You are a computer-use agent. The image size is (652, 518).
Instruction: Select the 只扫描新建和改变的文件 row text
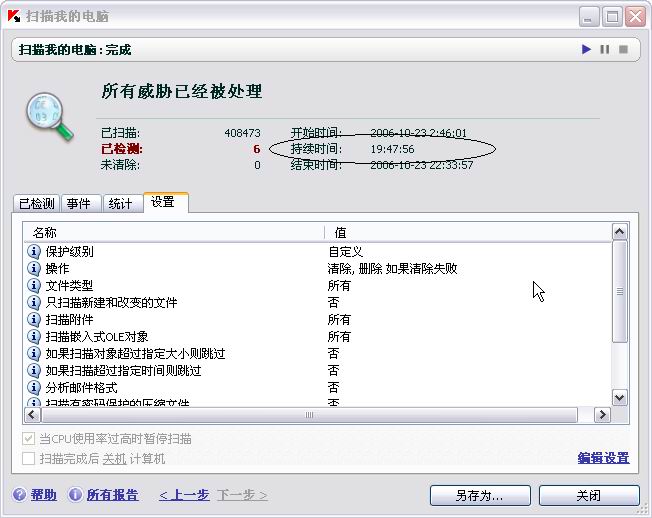111,302
